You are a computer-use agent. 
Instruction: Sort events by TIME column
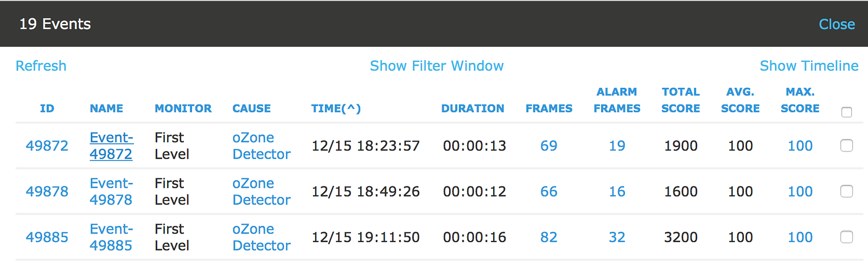[336, 109]
